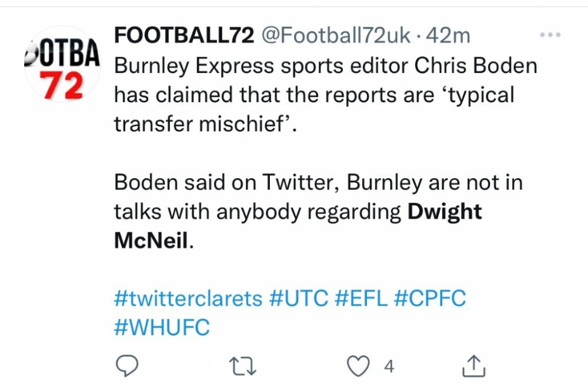Click the like count of 4
This screenshot has height=384, width=588.
pos(388,366)
